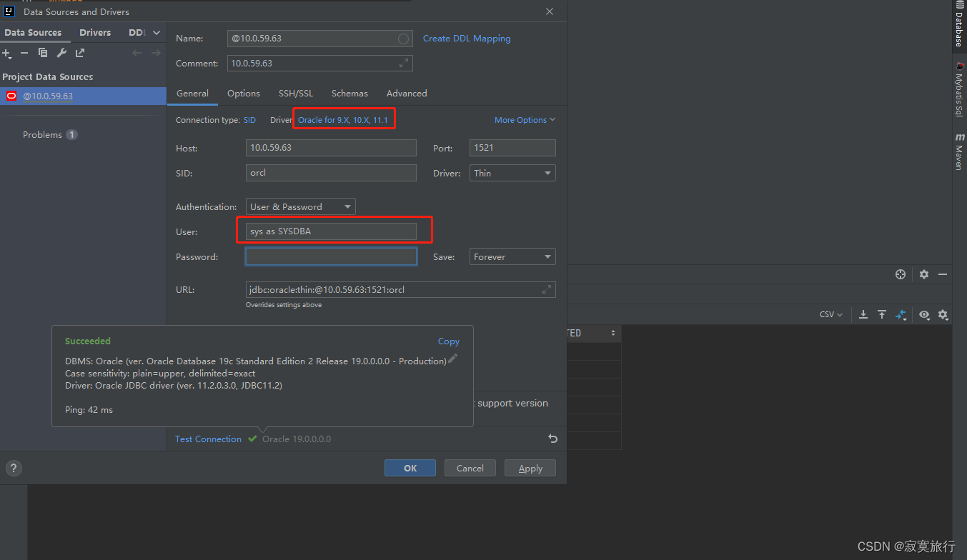Switch to the Drivers tab
Screen dimensions: 967x560
pyautogui.click(x=95, y=32)
